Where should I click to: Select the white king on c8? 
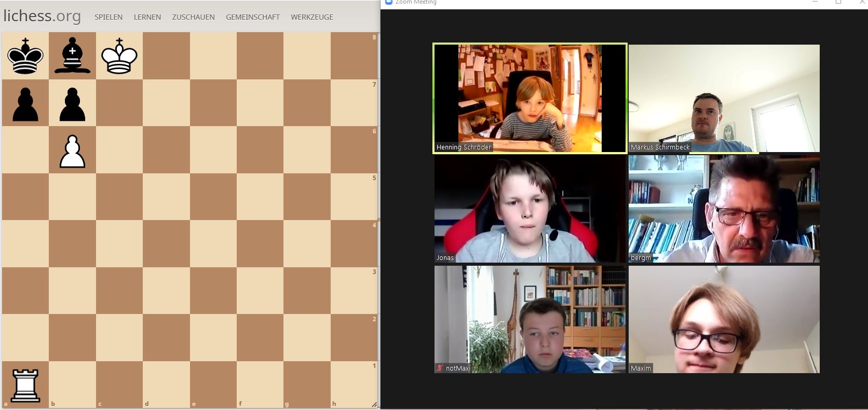click(x=119, y=56)
